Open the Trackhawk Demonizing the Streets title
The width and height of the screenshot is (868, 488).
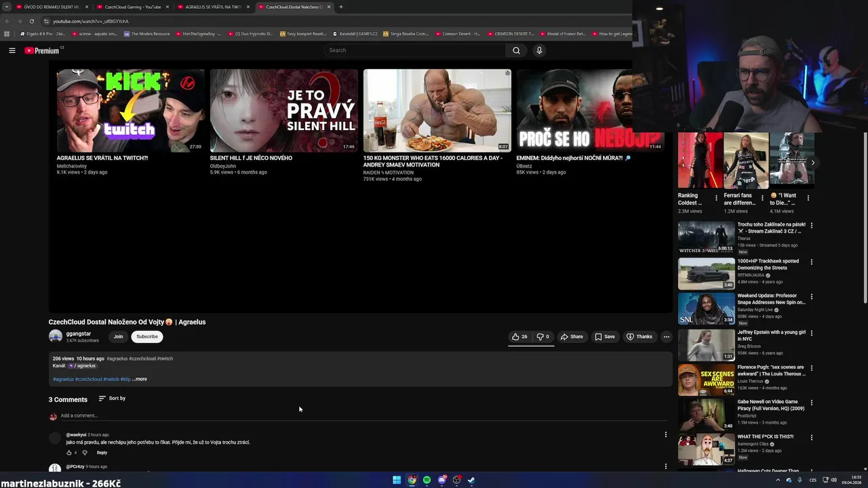click(x=768, y=264)
